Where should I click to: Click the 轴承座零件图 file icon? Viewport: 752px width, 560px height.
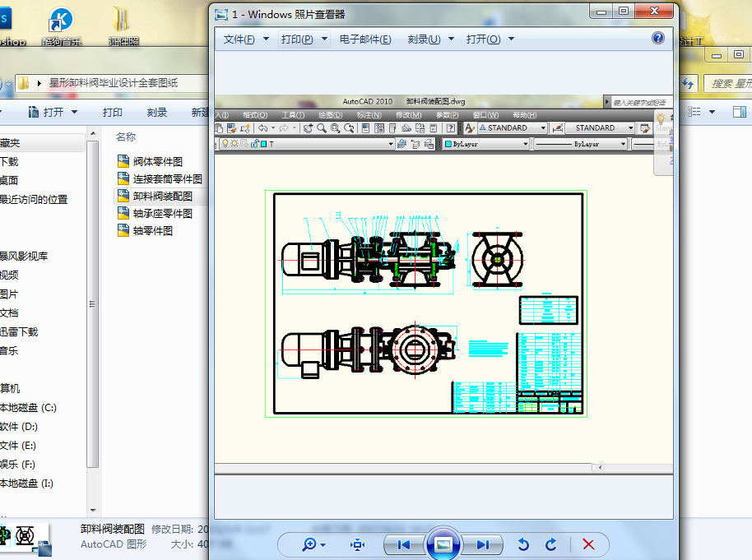[123, 213]
